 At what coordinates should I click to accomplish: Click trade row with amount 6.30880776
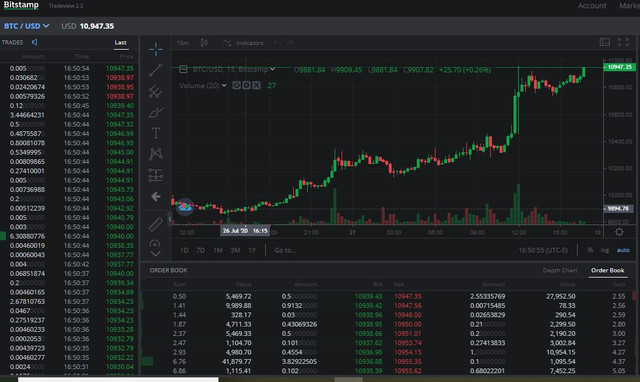point(69,236)
